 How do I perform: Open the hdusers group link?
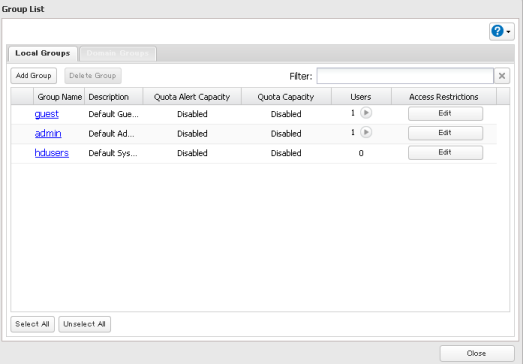click(x=52, y=153)
